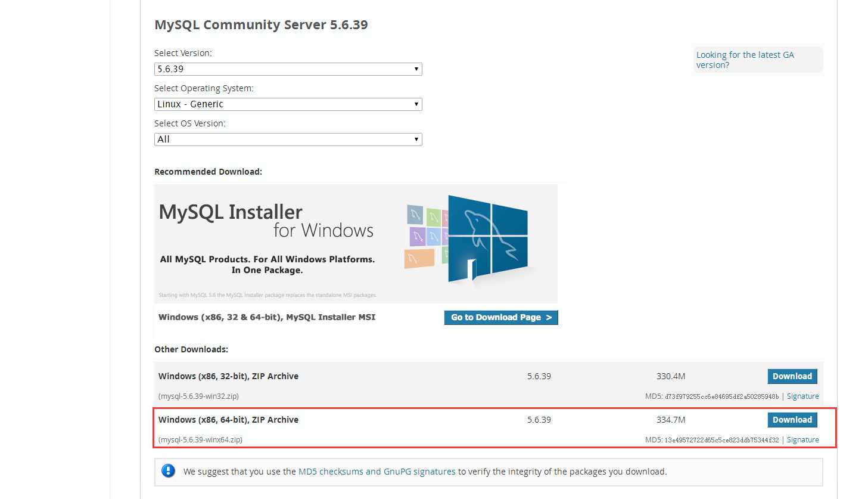Screen dimensions: 868x499
Task: Click Windows (x86, 64-bit), ZIP Archive text
Action: [x=228, y=420]
